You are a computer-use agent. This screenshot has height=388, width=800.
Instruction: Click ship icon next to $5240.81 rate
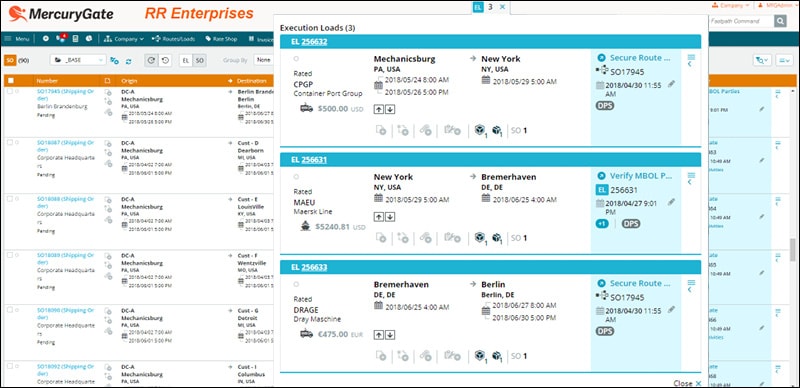(306, 226)
